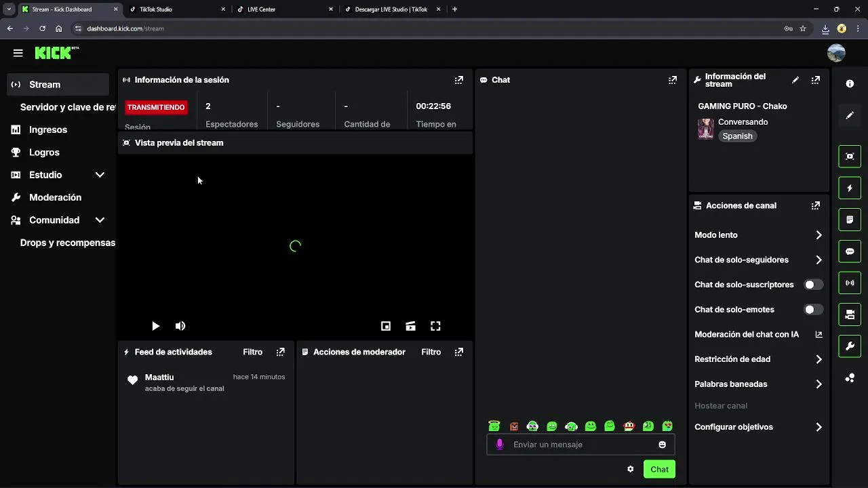Image resolution: width=868 pixels, height=488 pixels.
Task: Pop out the Chat panel
Action: pyautogui.click(x=673, y=80)
